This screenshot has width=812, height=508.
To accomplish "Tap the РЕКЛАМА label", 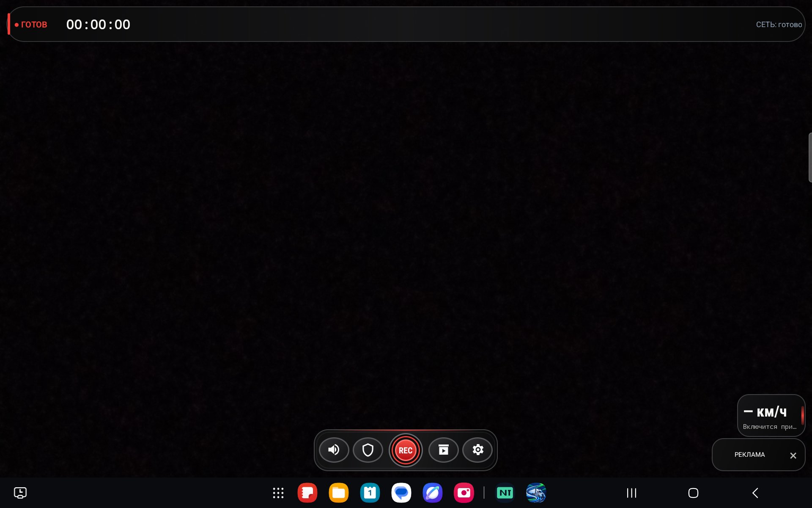I will click(749, 455).
